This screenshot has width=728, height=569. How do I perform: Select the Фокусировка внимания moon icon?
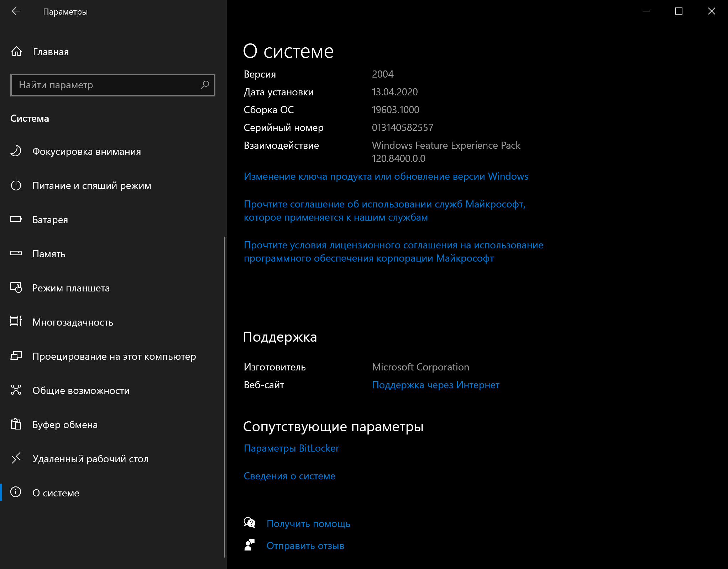click(x=16, y=151)
